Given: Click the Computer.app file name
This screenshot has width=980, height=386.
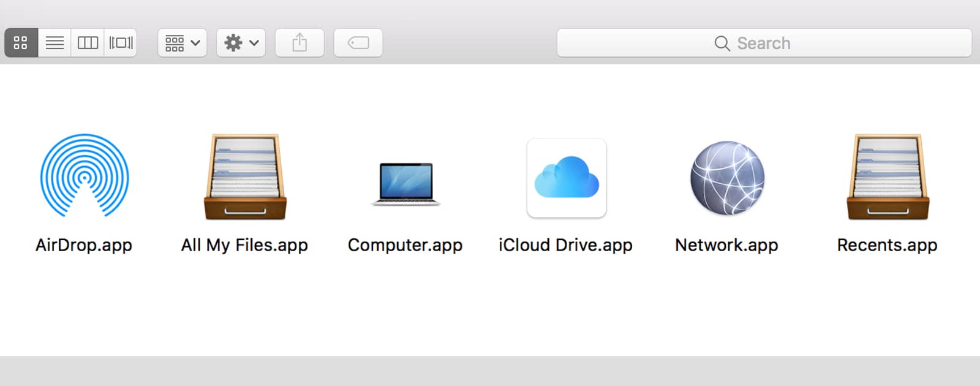Looking at the screenshot, I should tap(405, 245).
